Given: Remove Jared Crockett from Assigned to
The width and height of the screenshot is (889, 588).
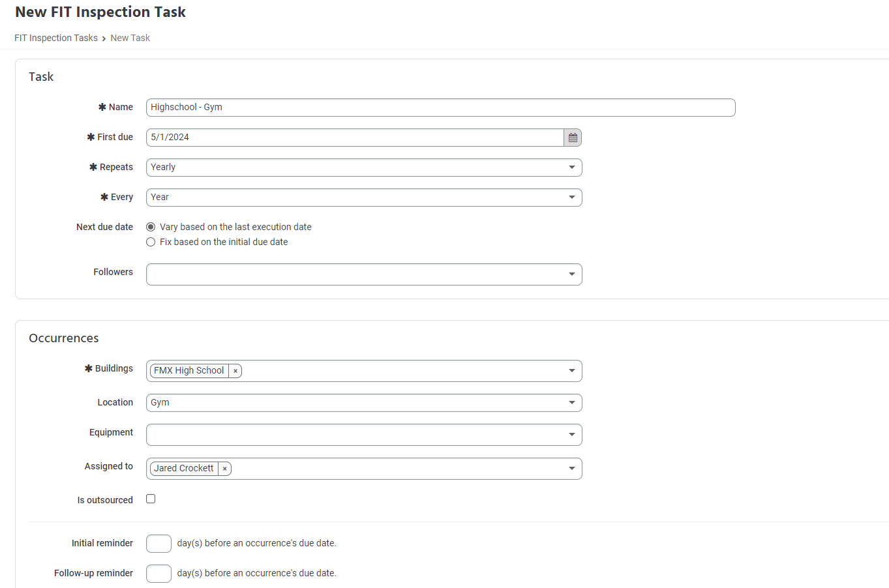Looking at the screenshot, I should 224,469.
